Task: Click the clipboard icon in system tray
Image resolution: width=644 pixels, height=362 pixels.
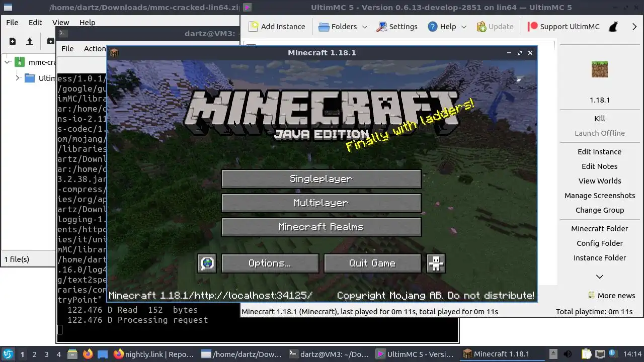Action: pyautogui.click(x=587, y=354)
